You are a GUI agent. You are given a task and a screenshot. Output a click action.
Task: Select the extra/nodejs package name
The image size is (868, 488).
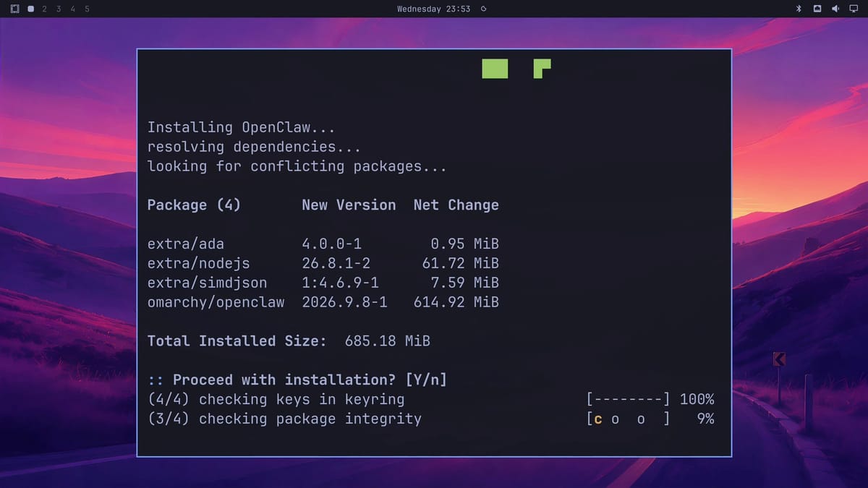(198, 263)
